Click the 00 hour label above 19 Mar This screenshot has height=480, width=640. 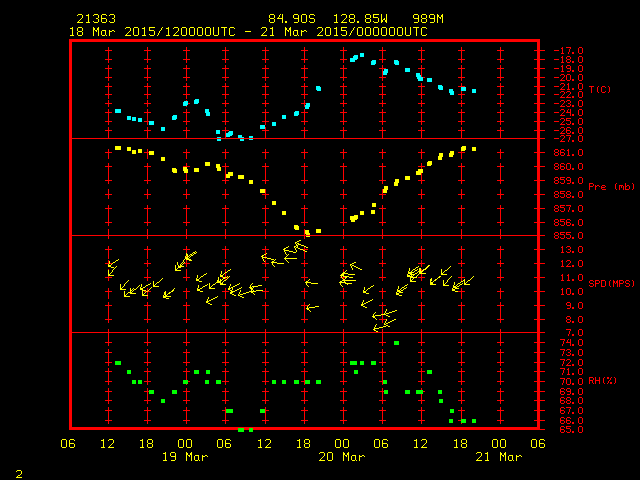185,444
